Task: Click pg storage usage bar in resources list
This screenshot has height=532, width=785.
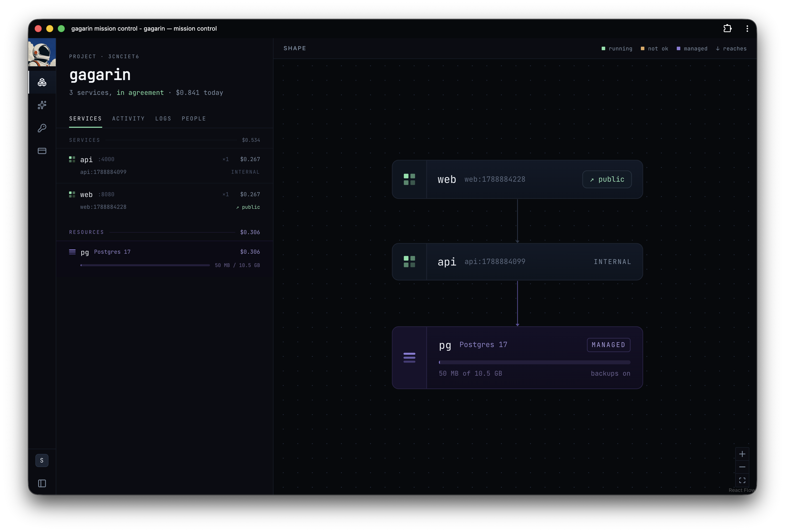Action: (x=145, y=265)
